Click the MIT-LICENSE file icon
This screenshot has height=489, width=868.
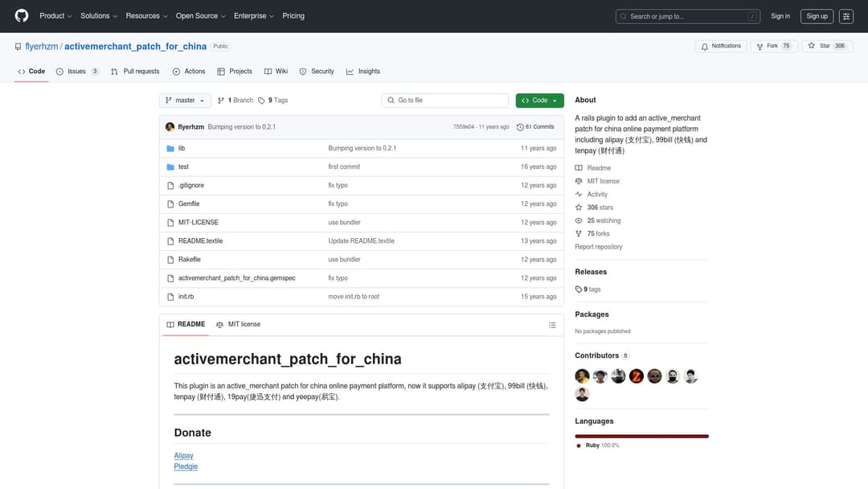[170, 223]
